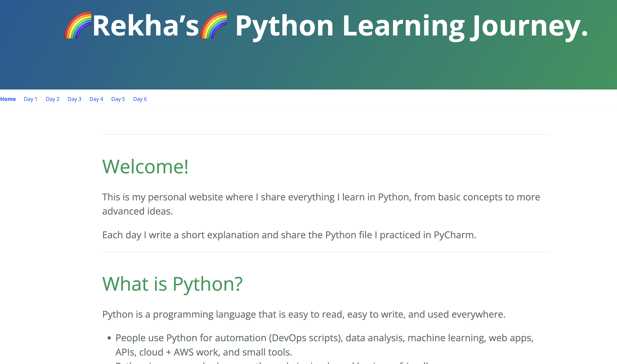View the Day 6 lesson page
Screen dimensions: 617x364
pos(140,99)
